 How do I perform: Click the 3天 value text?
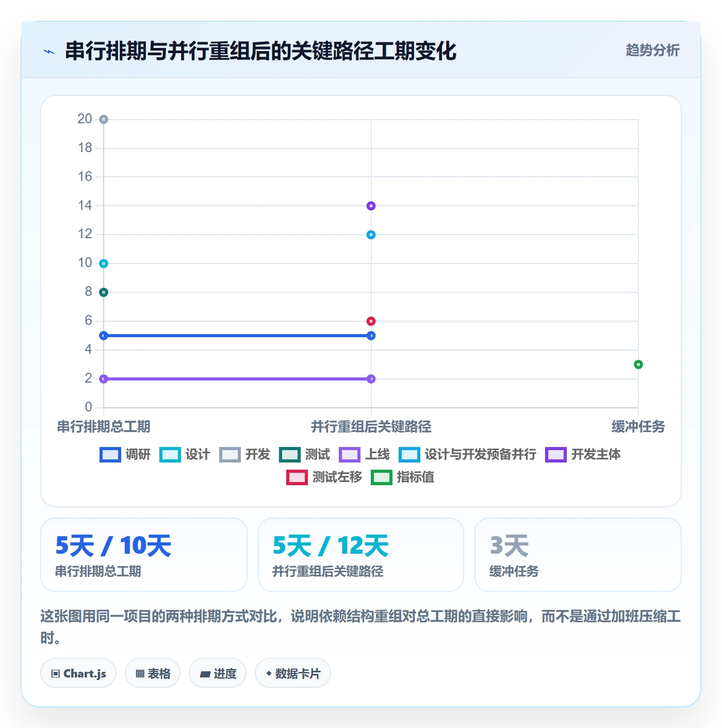click(510, 545)
